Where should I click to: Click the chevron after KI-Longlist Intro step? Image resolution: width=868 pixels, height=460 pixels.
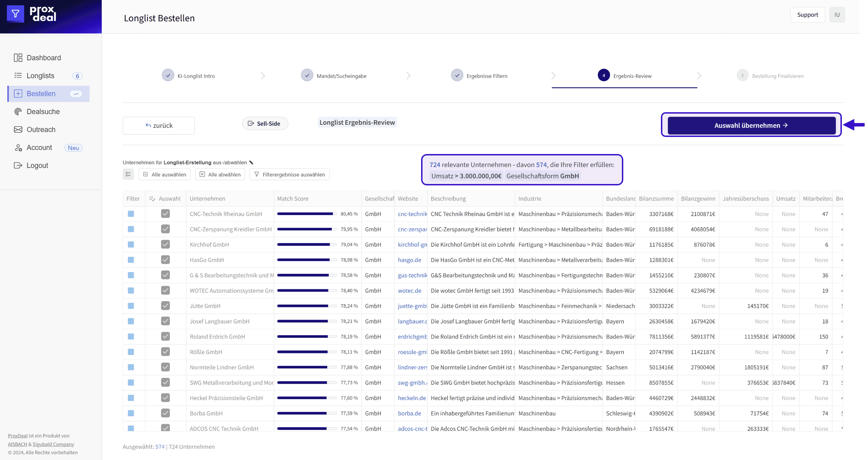point(263,76)
